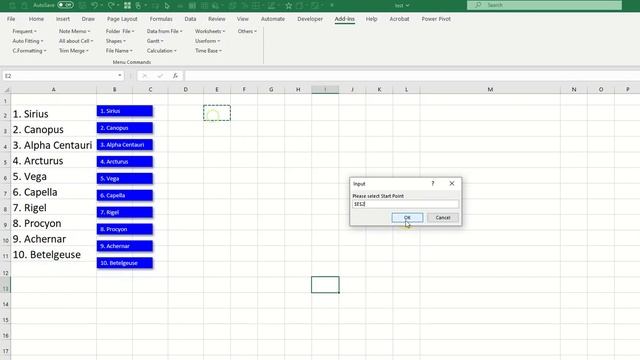
Task: Select cell containing '2. Canopus' text
Action: pyautogui.click(x=53, y=130)
